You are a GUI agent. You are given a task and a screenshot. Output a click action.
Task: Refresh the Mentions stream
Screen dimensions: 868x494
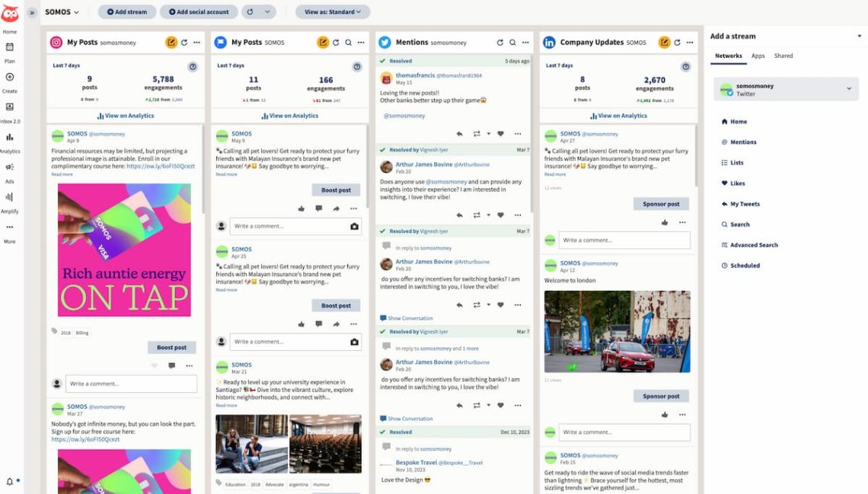pyautogui.click(x=499, y=43)
